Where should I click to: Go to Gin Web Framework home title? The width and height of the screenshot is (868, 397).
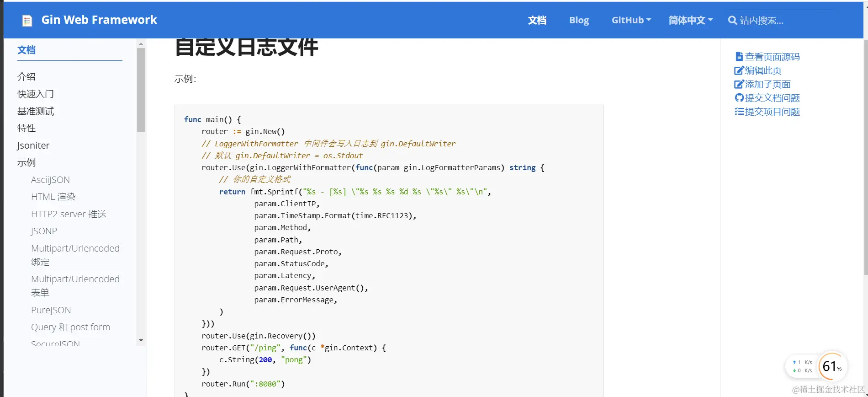click(99, 20)
